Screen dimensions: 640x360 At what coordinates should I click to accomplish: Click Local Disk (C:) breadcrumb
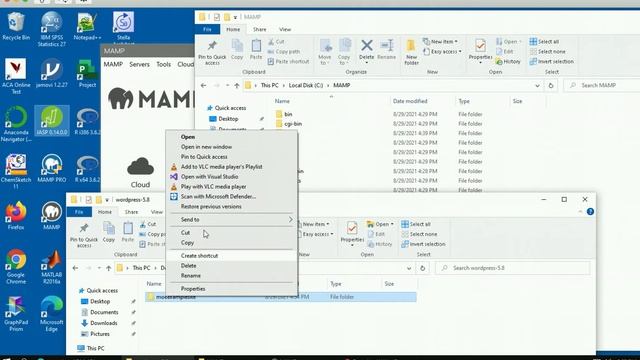click(306, 85)
